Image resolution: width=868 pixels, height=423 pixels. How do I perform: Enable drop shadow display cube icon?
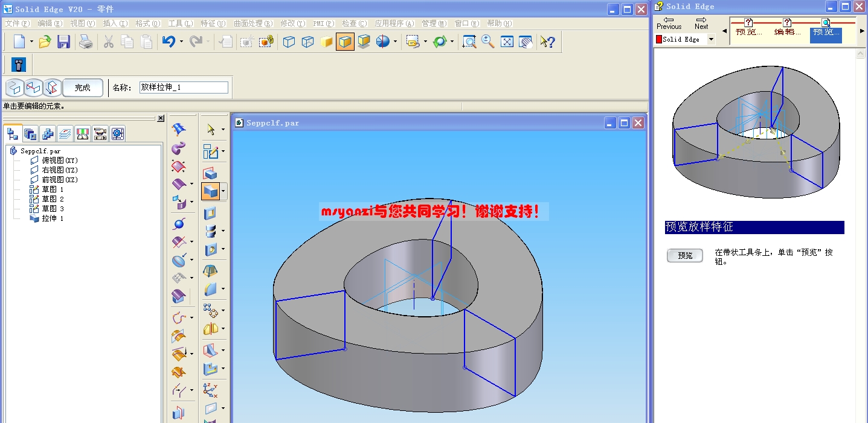[364, 42]
